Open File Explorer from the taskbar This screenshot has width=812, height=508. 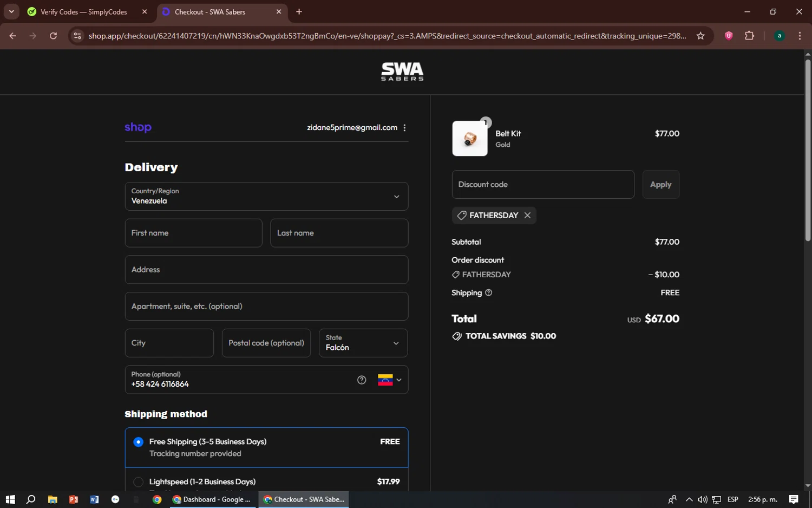point(53,499)
